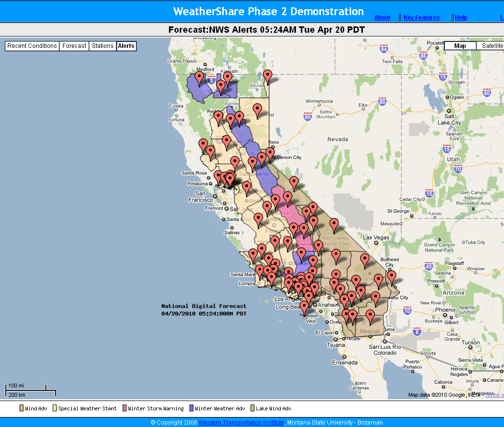504x427 pixels.
Task: Click the marker in Lassen National Forest
Action: tap(257, 109)
